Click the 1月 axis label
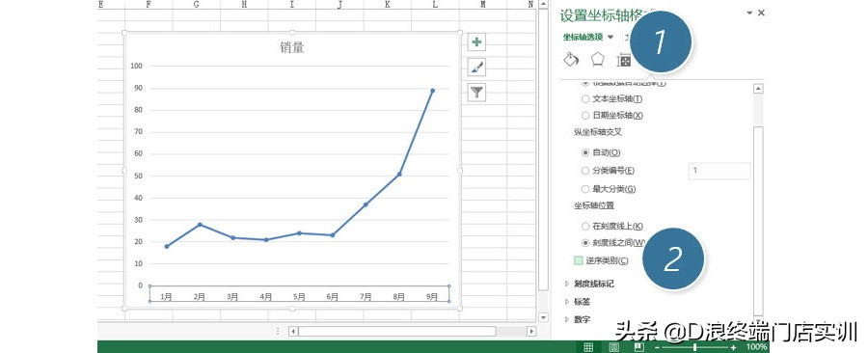Viewport: 868px width, 353px height. pos(166,297)
